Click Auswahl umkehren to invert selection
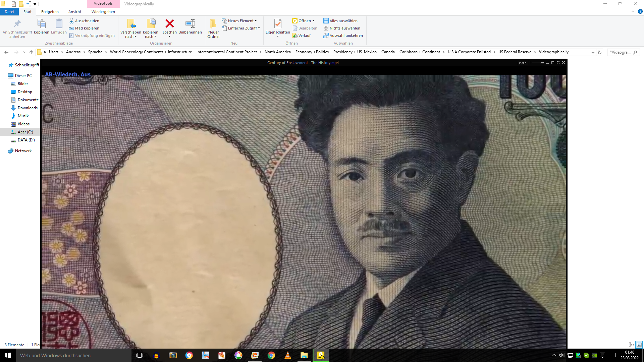The image size is (644, 362). tap(343, 36)
